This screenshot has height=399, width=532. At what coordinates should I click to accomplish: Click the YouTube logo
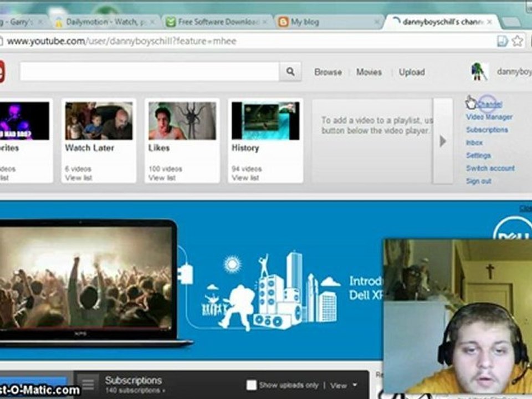tap(2, 71)
